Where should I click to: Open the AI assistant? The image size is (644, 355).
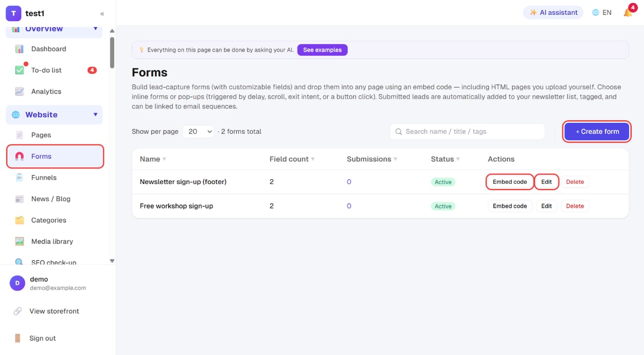pyautogui.click(x=553, y=13)
